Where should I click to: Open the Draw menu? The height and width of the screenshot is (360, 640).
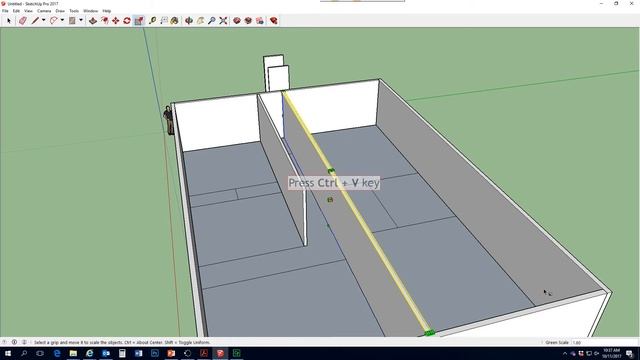60,11
